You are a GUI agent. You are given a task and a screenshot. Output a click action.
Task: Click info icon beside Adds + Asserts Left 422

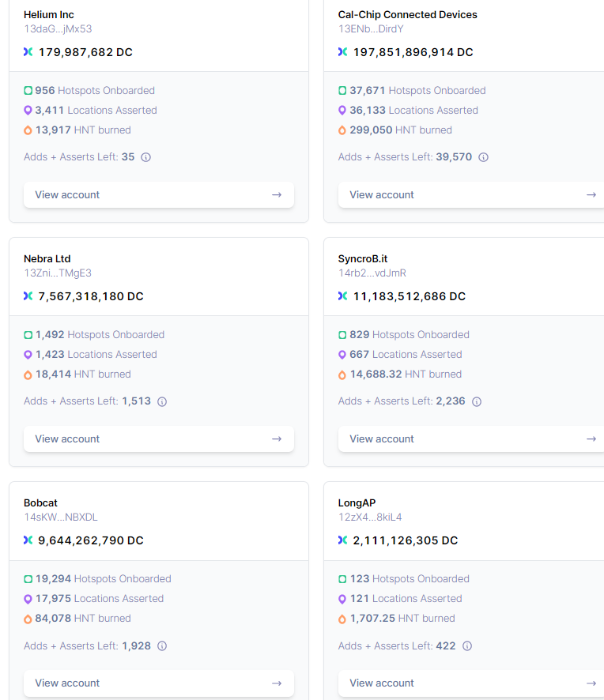467,645
